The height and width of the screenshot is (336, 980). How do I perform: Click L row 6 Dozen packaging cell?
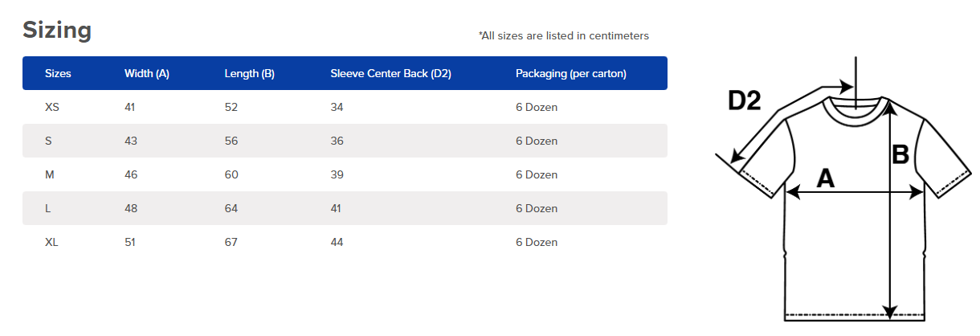point(536,208)
